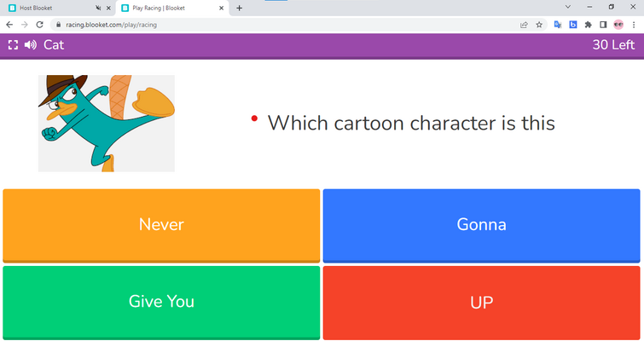
Task: Go back to previous page
Action: [9, 25]
